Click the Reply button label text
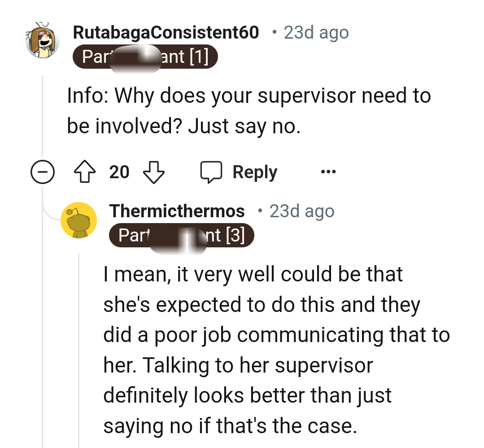Screen dimensions: 484x448 tap(255, 171)
